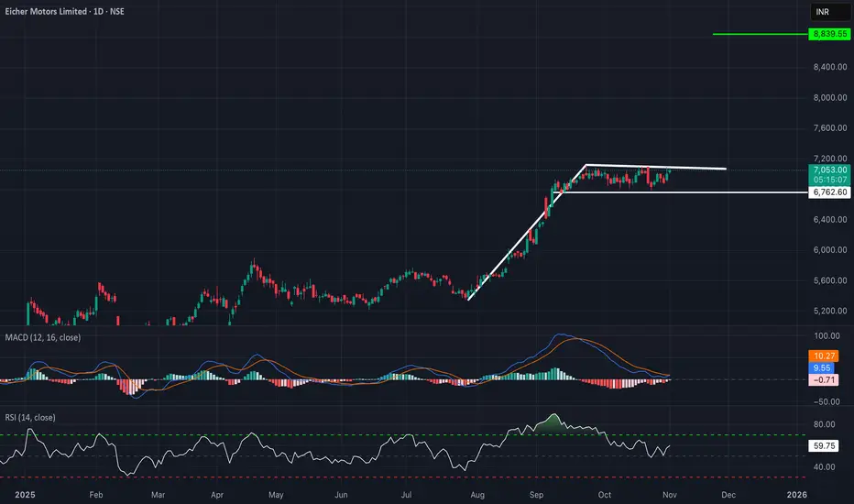
Task: Click the MACD scale label 100.00
Action: coord(827,336)
